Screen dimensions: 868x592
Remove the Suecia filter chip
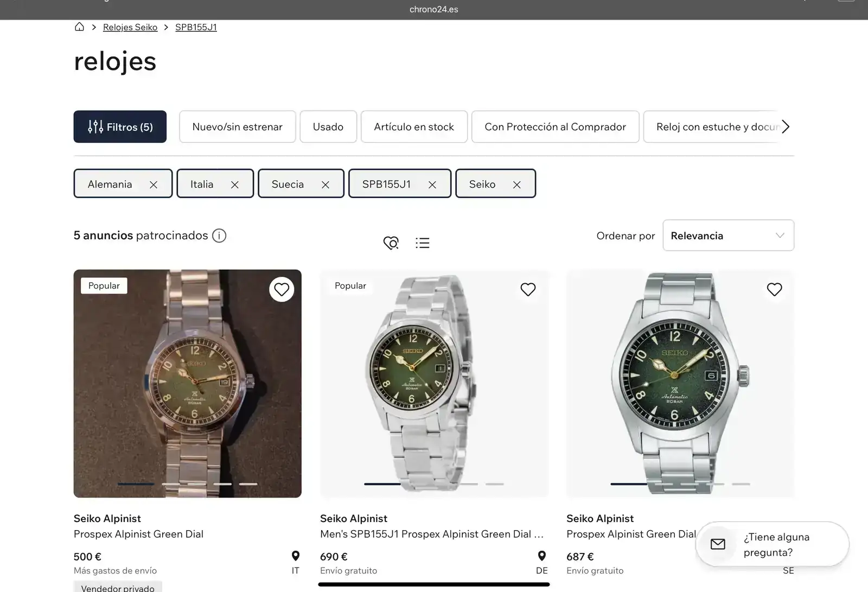point(325,184)
